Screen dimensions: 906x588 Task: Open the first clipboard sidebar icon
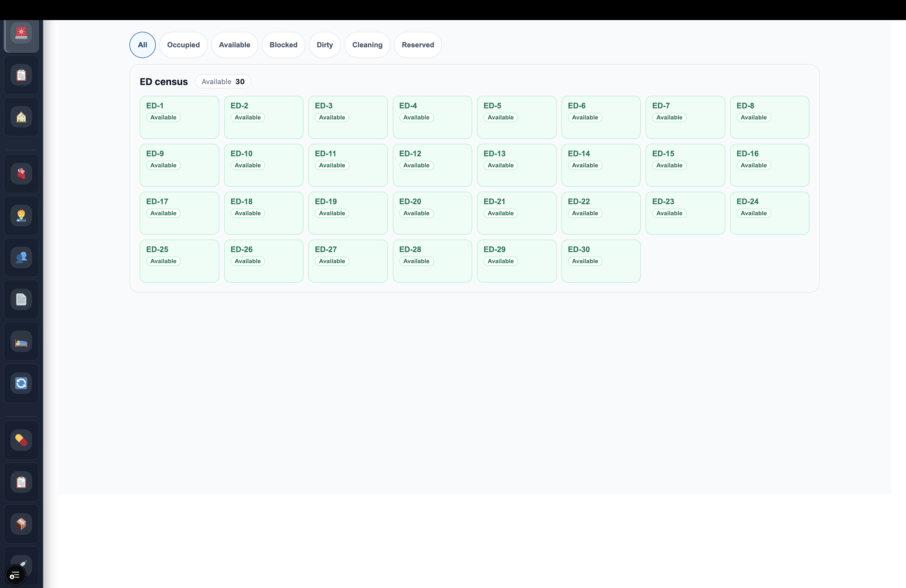click(x=21, y=75)
